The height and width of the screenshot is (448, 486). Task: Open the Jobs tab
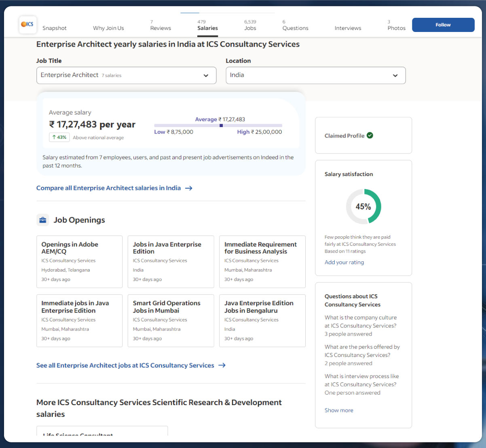point(250,25)
